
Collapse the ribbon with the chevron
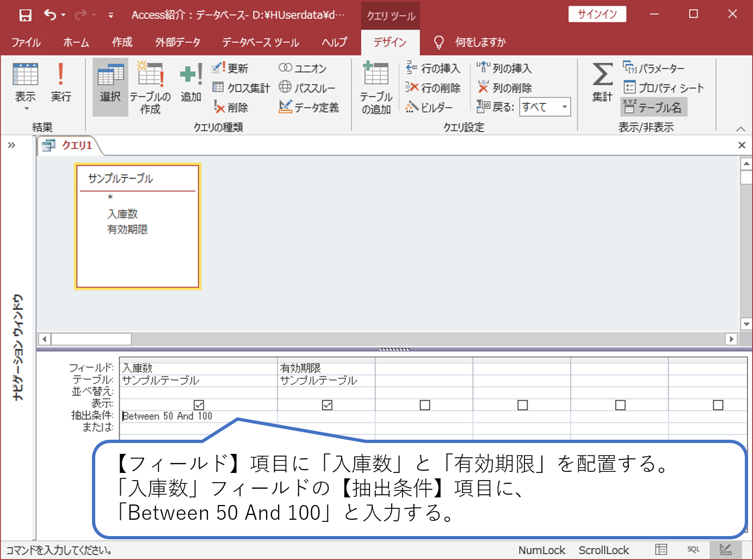(740, 128)
